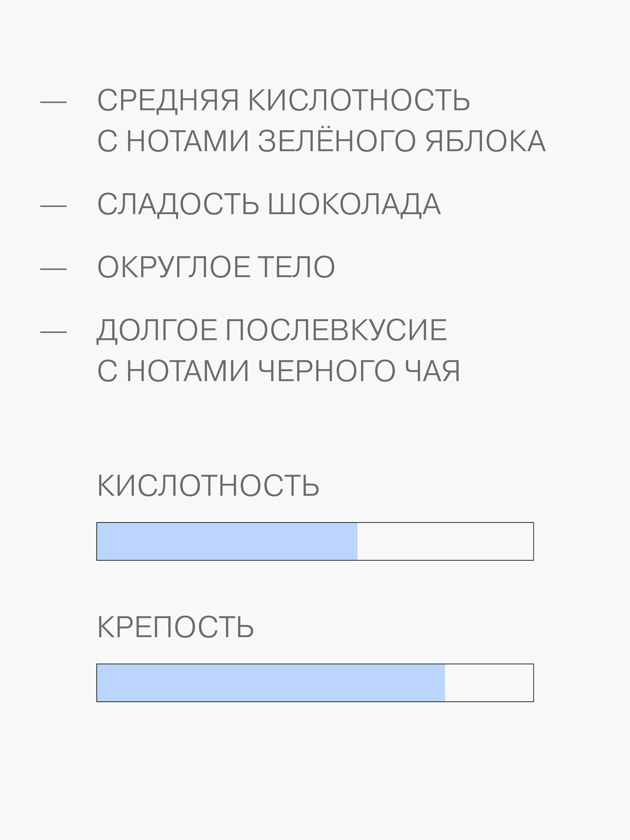Click the КРЕПОСТЬ bar label
This screenshot has width=630, height=840.
(x=176, y=627)
